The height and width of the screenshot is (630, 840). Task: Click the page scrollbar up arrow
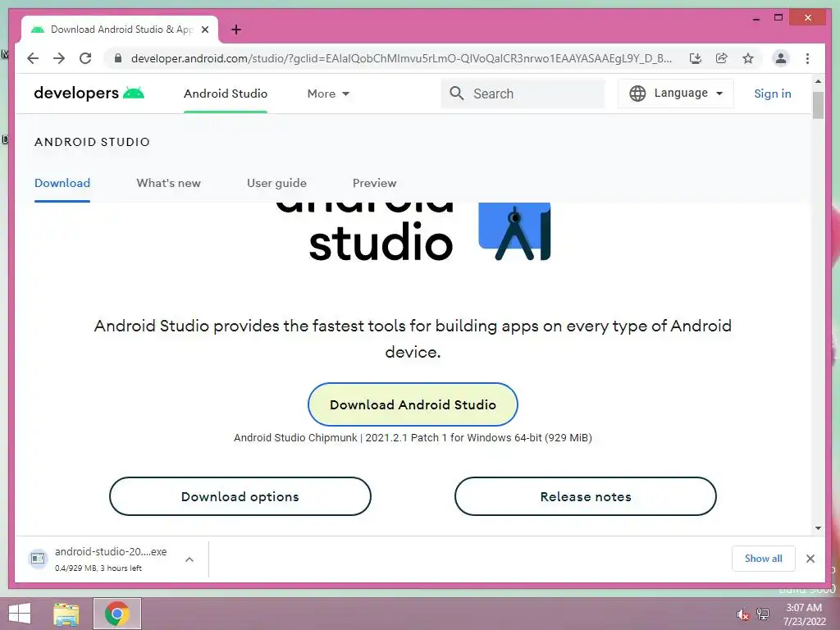pos(818,81)
